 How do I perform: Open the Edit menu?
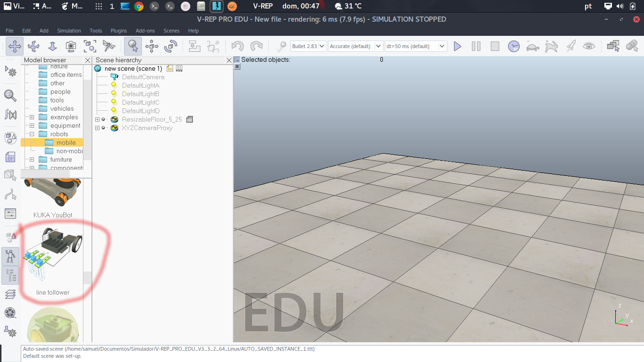pyautogui.click(x=26, y=31)
